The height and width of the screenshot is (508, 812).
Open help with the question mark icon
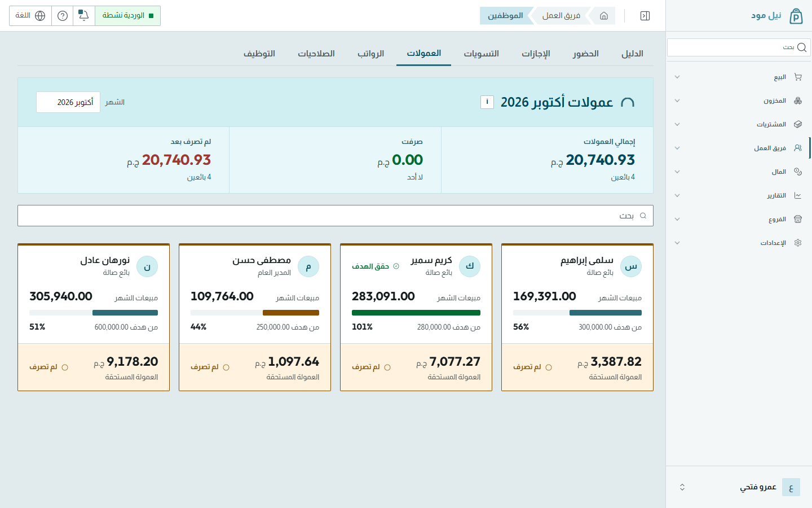point(63,16)
